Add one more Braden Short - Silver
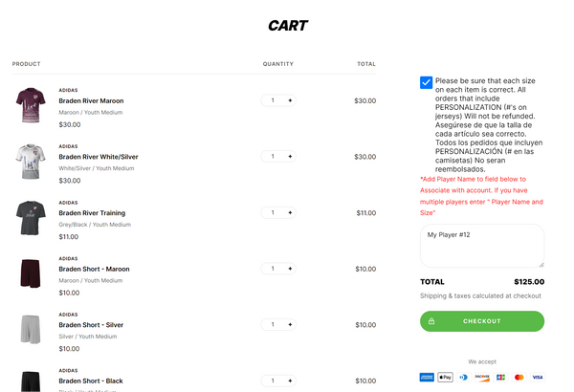This screenshot has width=574, height=392. [x=290, y=325]
